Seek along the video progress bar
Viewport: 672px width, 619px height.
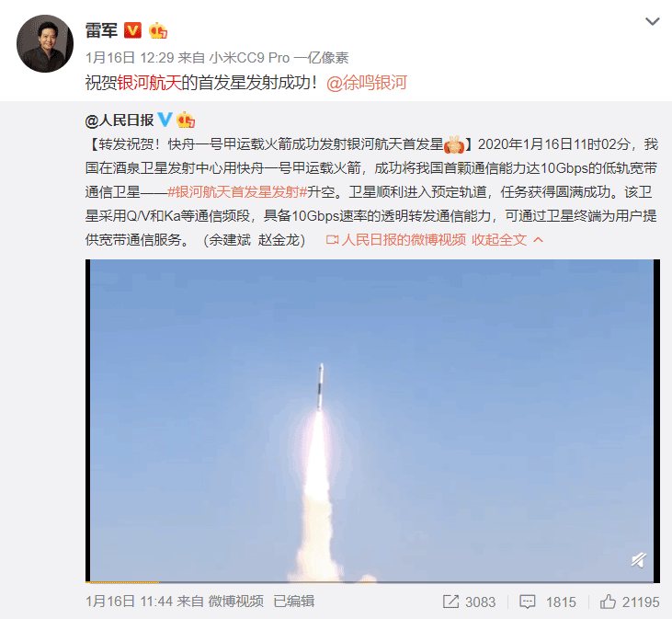[x=372, y=581]
